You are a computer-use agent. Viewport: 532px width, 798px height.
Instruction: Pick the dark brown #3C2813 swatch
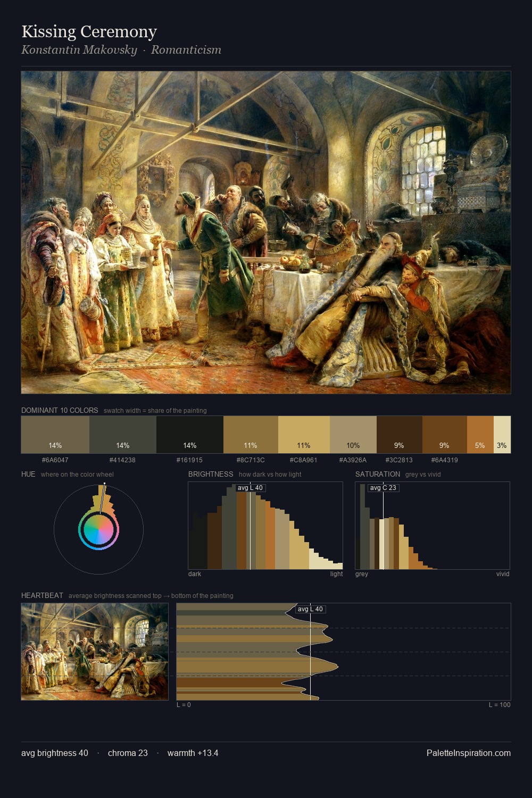click(400, 435)
